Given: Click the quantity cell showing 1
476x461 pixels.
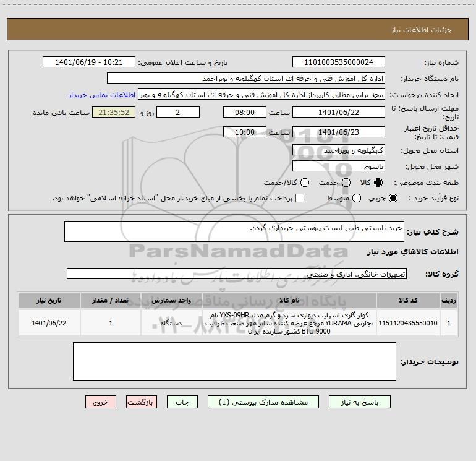Looking at the screenshot, I should (x=111, y=323).
